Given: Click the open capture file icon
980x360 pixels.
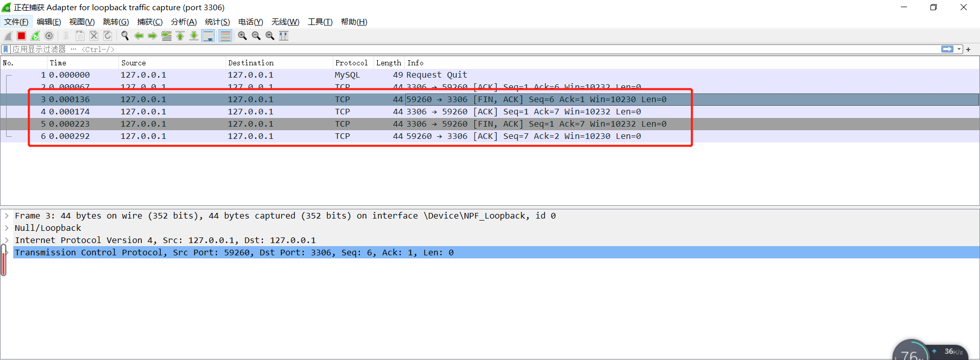Looking at the screenshot, I should tap(66, 36).
